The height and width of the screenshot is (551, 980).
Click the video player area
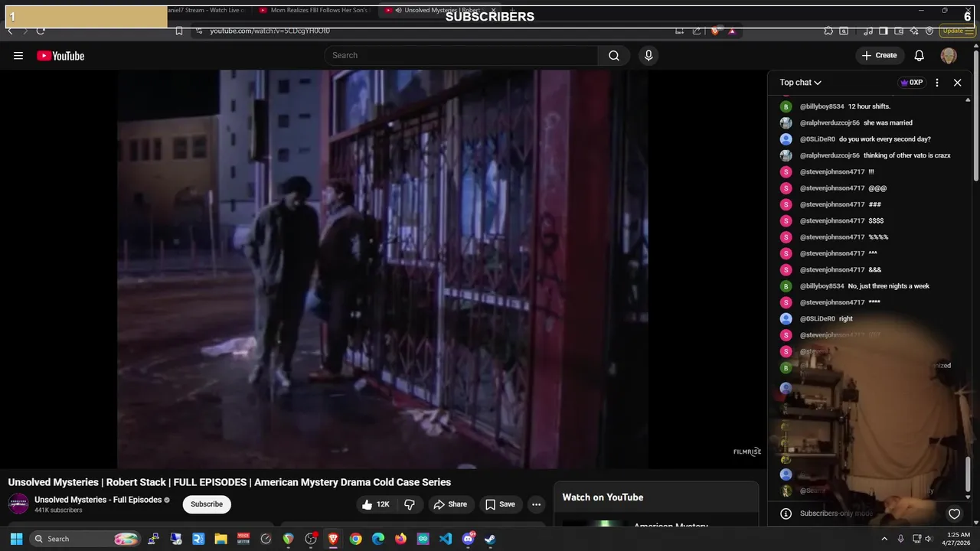click(383, 269)
